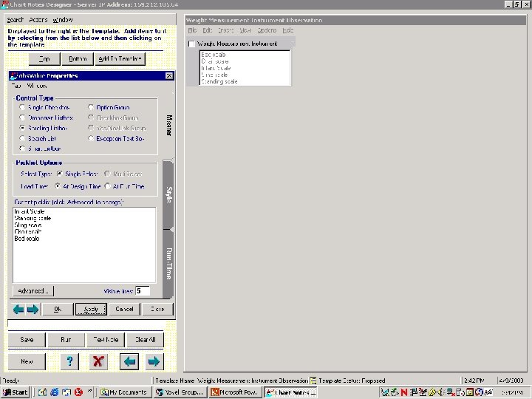Open the Tab menu in Properties dialog
Viewport: 532px width, 399px height.
pyautogui.click(x=16, y=86)
